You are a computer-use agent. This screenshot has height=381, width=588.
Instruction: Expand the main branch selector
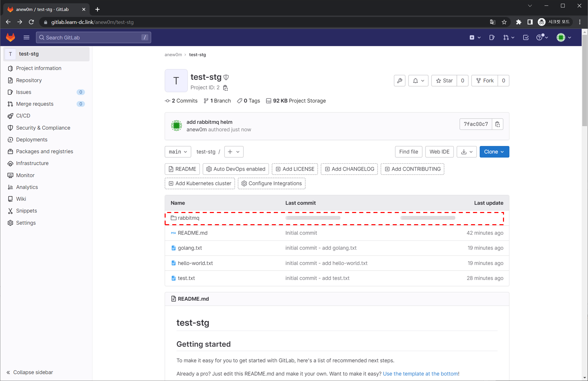pos(178,152)
